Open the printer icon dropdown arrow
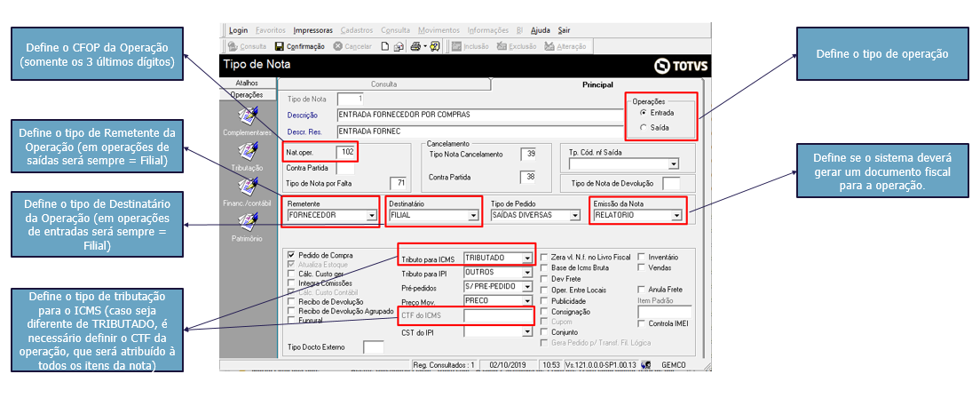The width and height of the screenshot is (980, 398). click(425, 46)
